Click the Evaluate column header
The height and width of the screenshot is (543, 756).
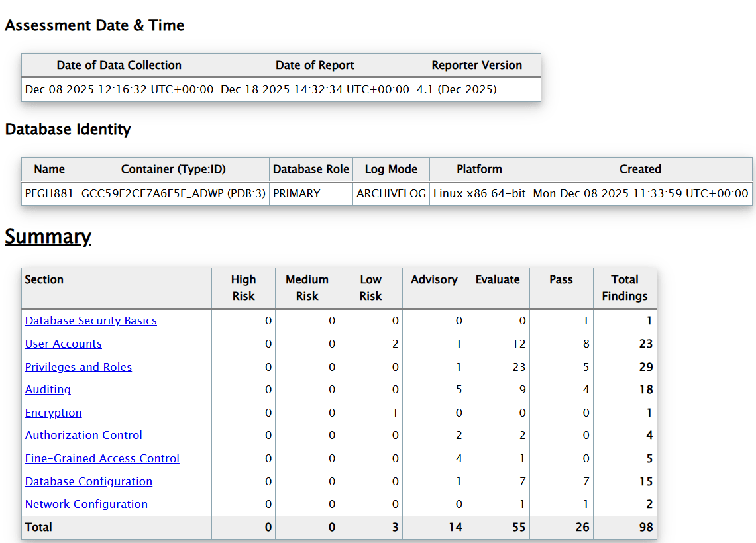coord(498,288)
